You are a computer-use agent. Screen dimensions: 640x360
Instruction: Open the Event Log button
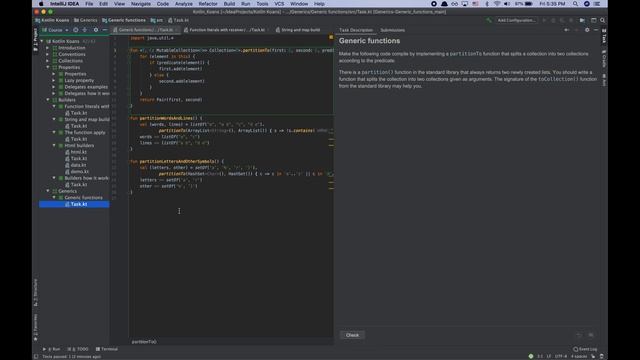click(585, 349)
